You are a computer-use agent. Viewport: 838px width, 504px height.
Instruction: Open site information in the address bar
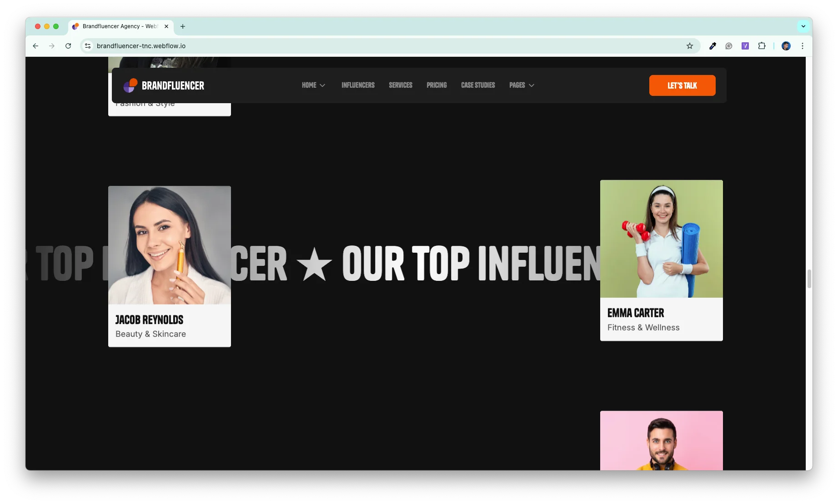[87, 46]
